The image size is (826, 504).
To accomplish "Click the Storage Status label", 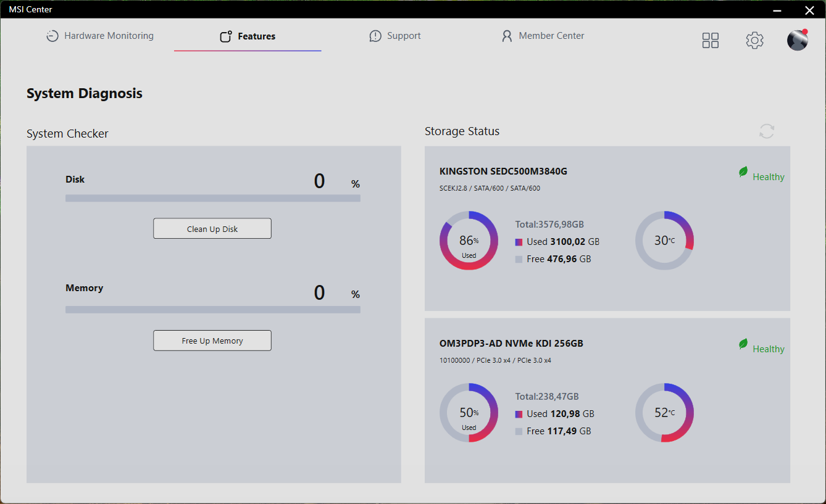I will (x=462, y=131).
